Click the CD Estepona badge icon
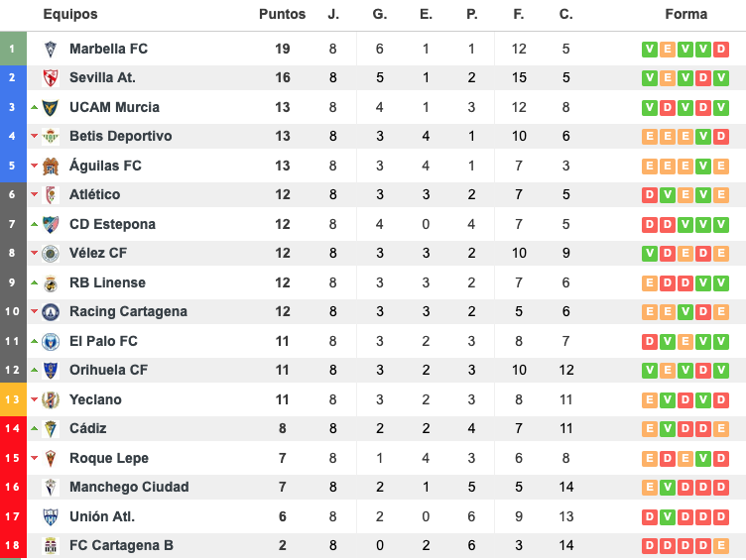746x560 pixels. pos(51,224)
